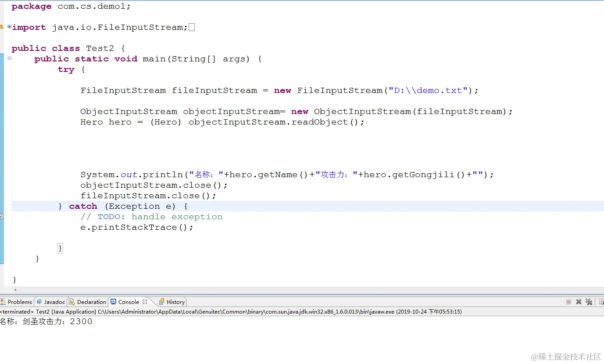604x364 pixels.
Task: Click the Terminate button in the console toolbar
Action: (568, 302)
